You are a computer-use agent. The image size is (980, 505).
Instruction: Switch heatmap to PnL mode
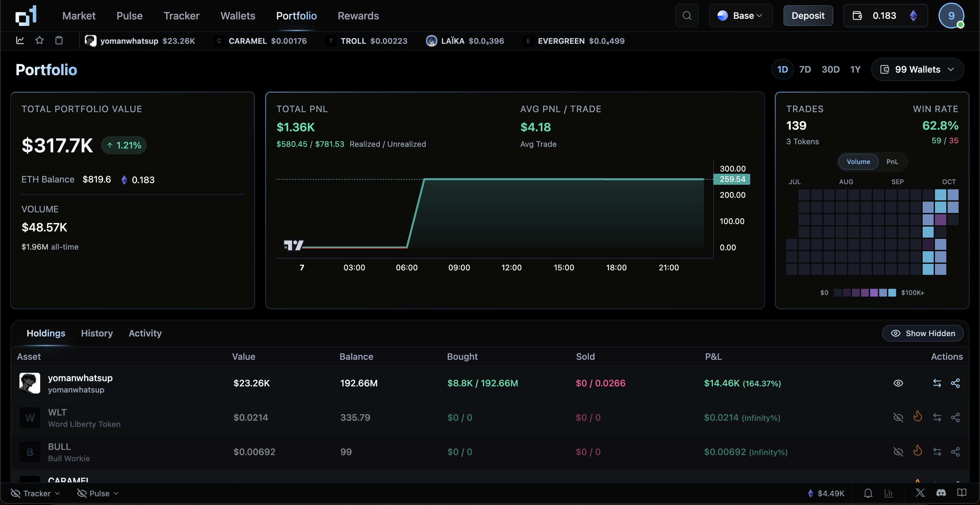click(892, 162)
